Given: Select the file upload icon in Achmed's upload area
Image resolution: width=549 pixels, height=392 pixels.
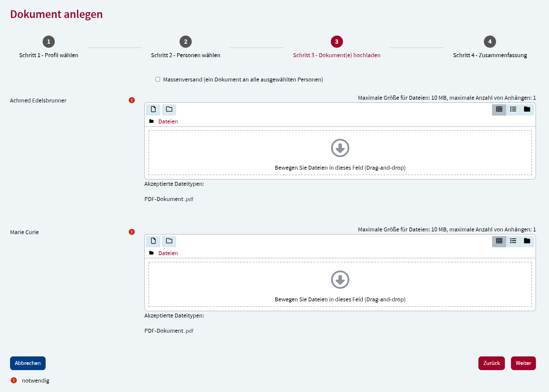Looking at the screenshot, I should [153, 110].
